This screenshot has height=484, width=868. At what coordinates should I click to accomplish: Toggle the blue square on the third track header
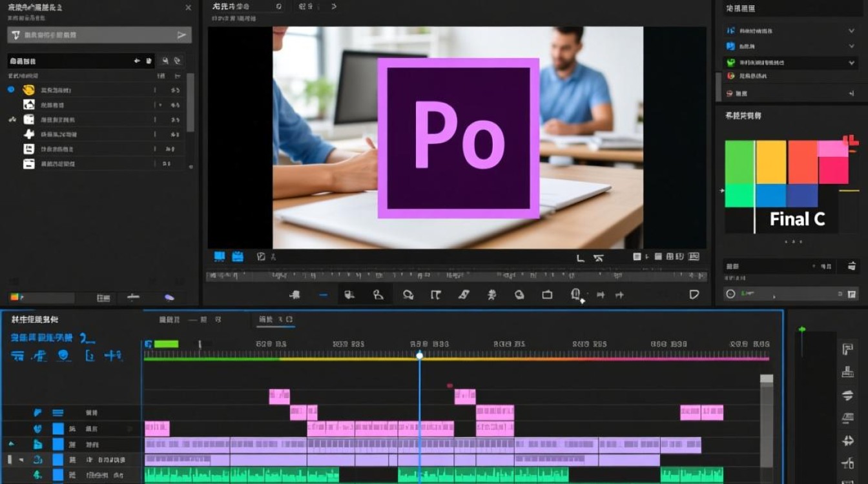[58, 444]
